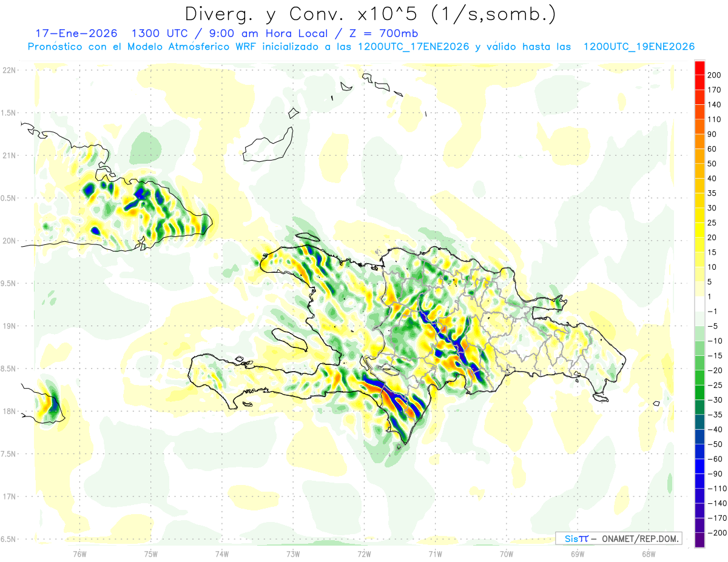Click the "72W" longitude label
728x562 pixels.
(364, 554)
